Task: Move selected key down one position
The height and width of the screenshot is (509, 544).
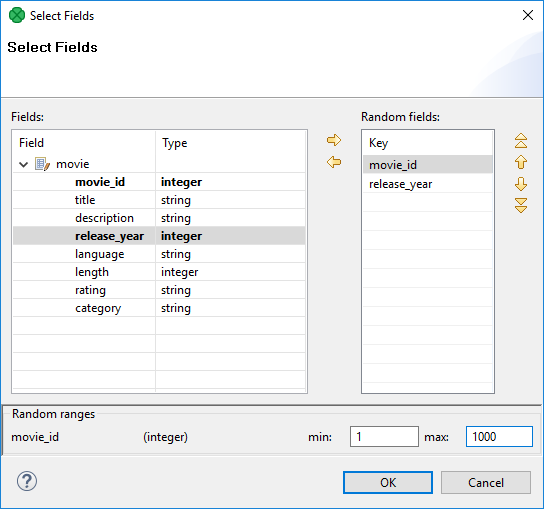Action: (x=521, y=184)
